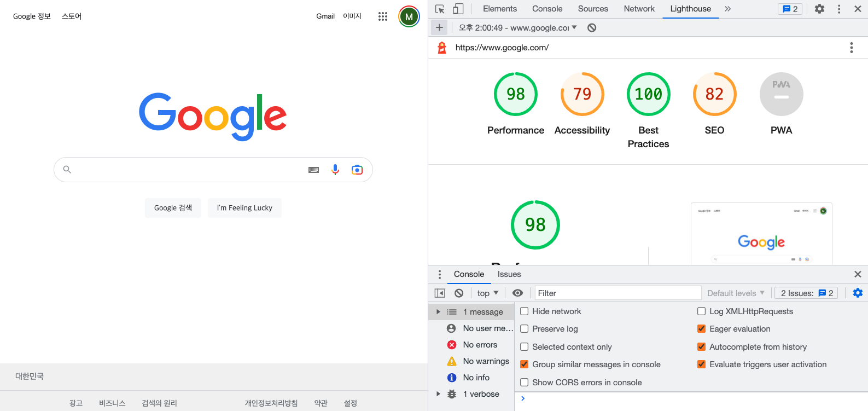
Task: Enable Show CORS errors in console
Action: coord(524,383)
